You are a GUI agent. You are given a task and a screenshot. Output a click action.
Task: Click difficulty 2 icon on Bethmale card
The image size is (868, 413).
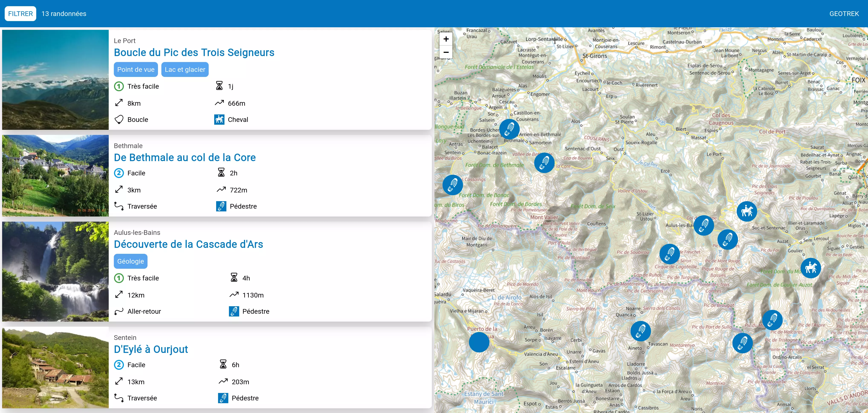(x=119, y=173)
